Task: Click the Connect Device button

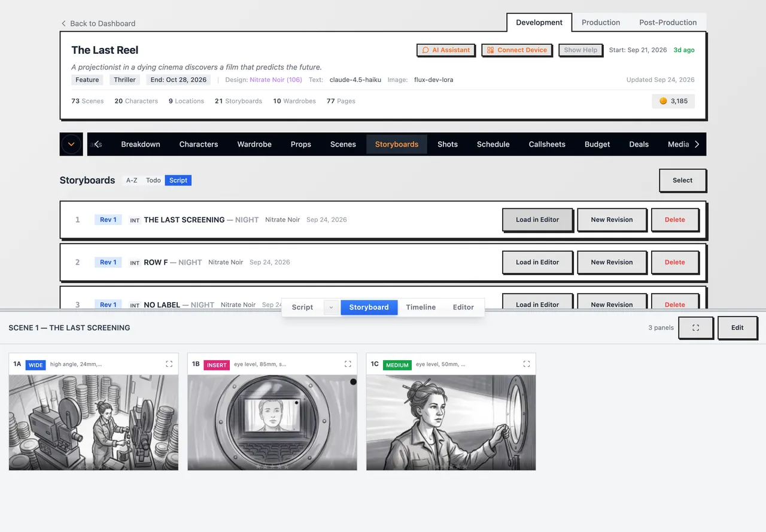Action: coord(516,50)
